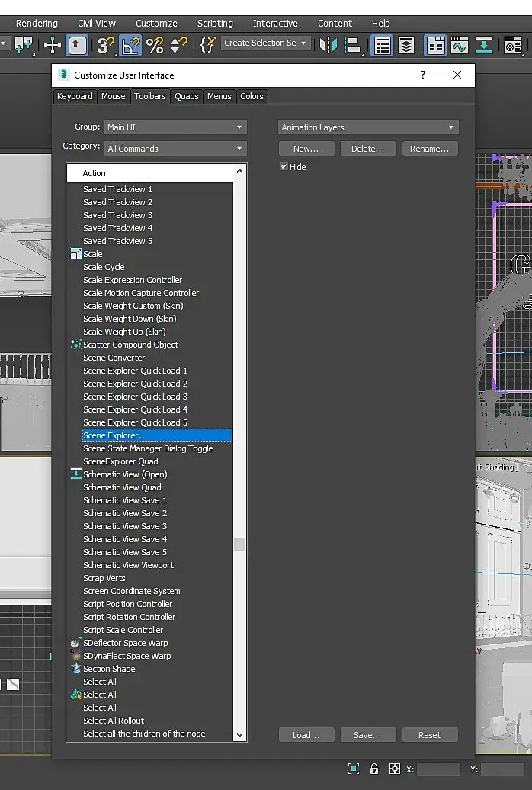Screen dimensions: 532x790
Task: Click the Reset button
Action: coord(430,735)
